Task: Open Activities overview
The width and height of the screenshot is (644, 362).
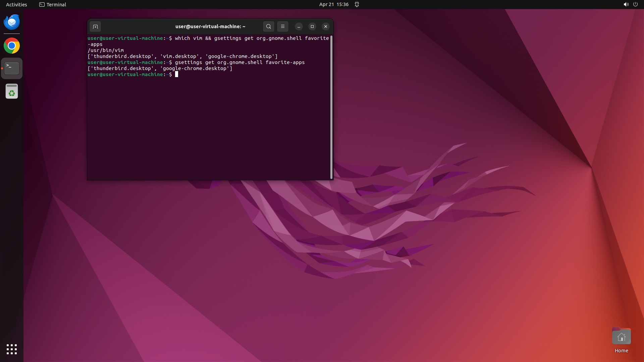Action: coord(16,4)
